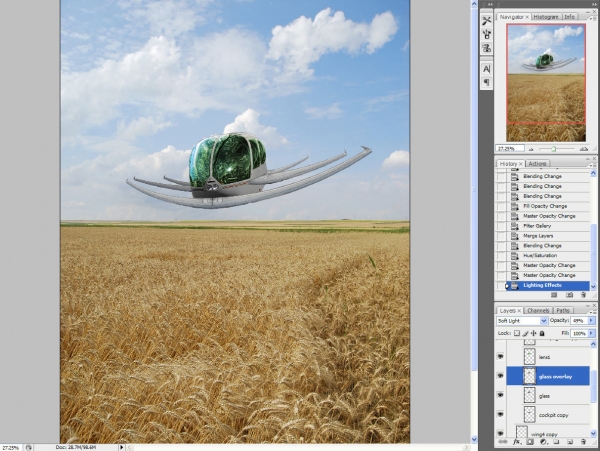Delete layer using Layers panel trash
The height and width of the screenshot is (451, 600).
coord(583,441)
